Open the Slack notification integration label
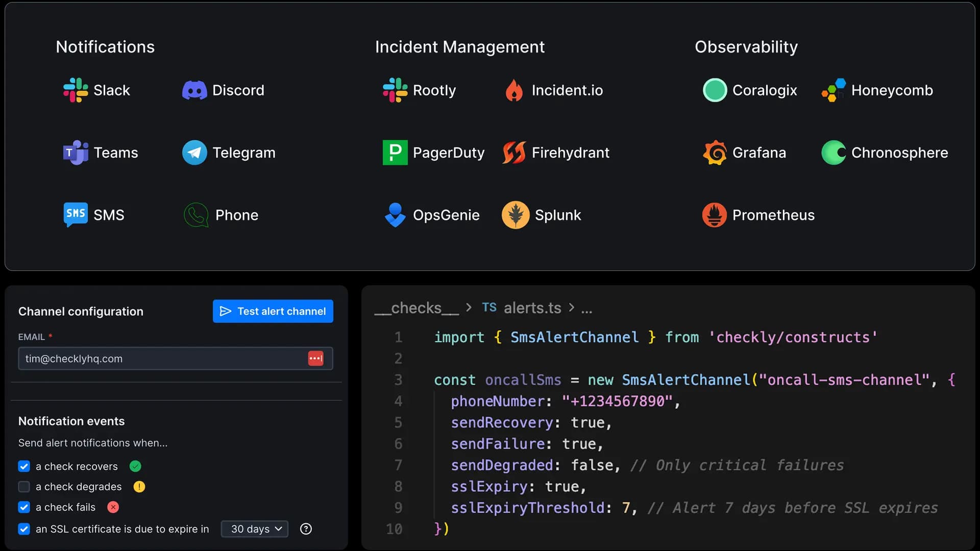 (112, 90)
